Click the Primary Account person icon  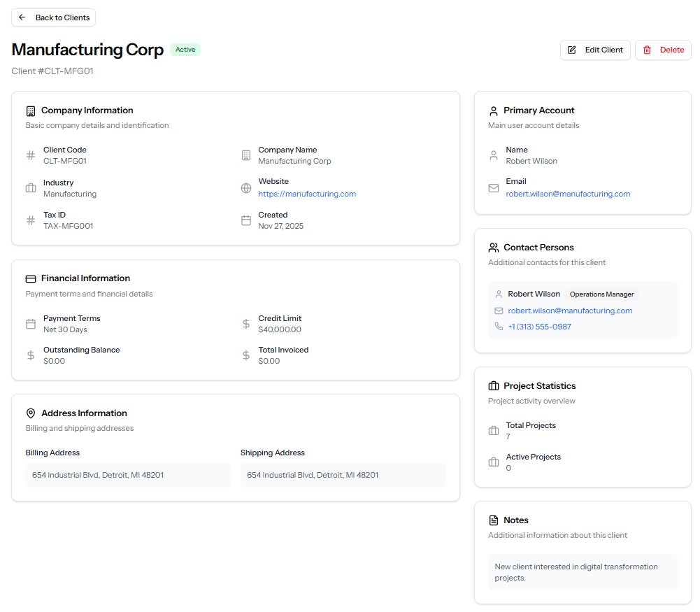(493, 110)
